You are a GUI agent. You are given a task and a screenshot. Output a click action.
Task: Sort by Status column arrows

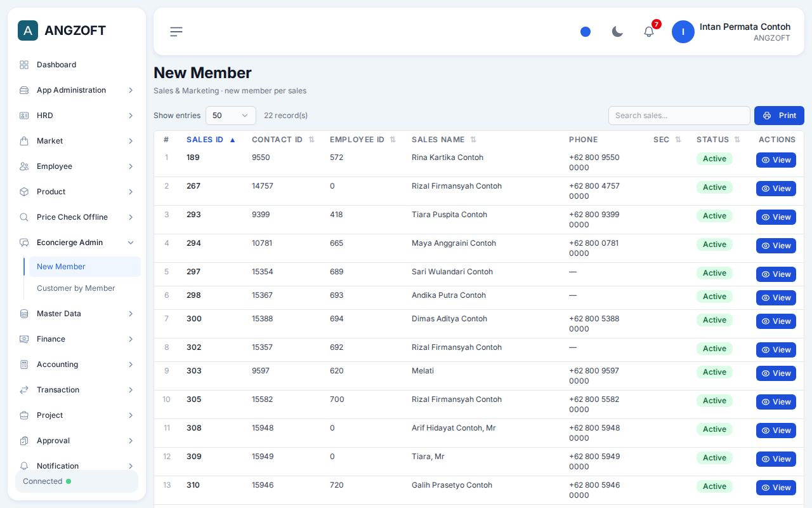point(737,140)
